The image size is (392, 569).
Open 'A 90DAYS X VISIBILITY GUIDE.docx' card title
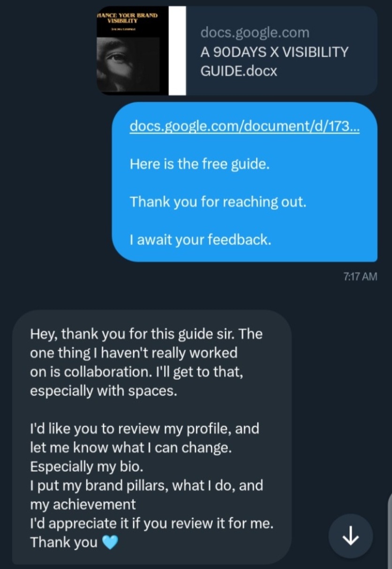pos(274,62)
